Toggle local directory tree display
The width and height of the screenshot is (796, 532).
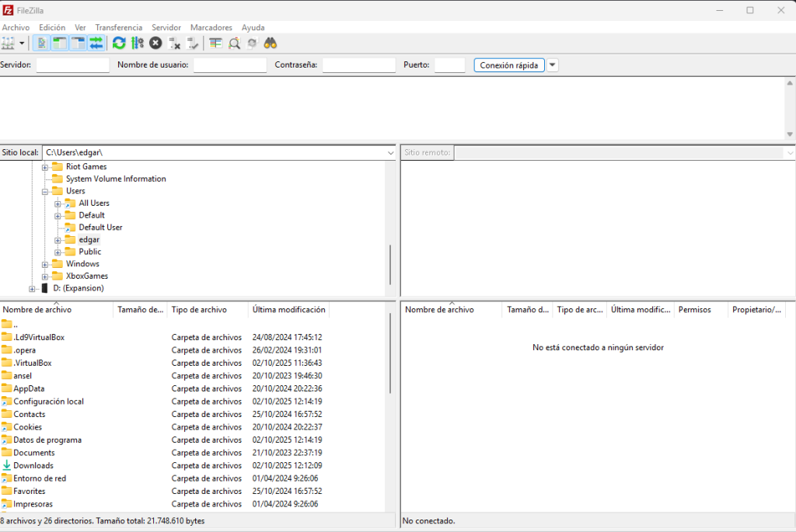point(60,43)
